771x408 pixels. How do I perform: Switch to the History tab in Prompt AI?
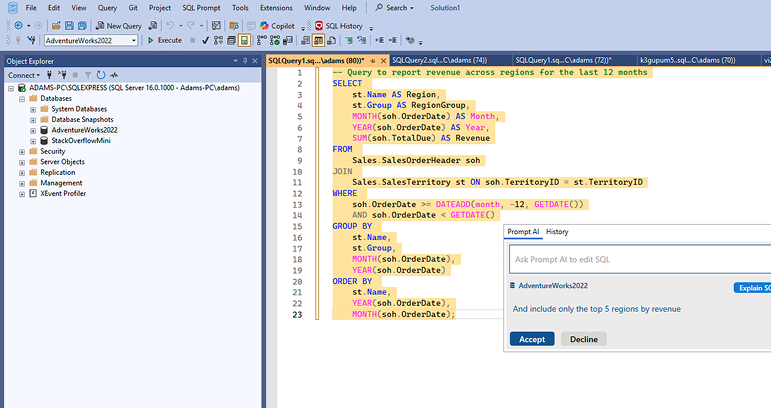coord(557,232)
